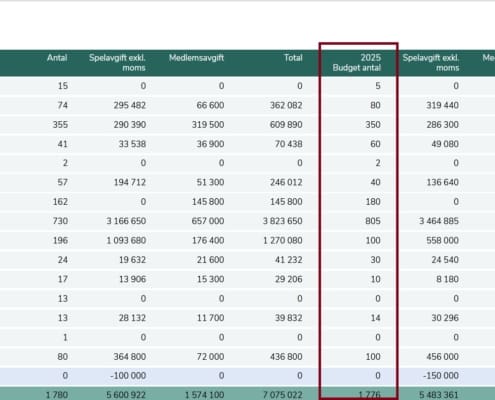Click the value 364 800
495x400 pixels.
(130, 357)
